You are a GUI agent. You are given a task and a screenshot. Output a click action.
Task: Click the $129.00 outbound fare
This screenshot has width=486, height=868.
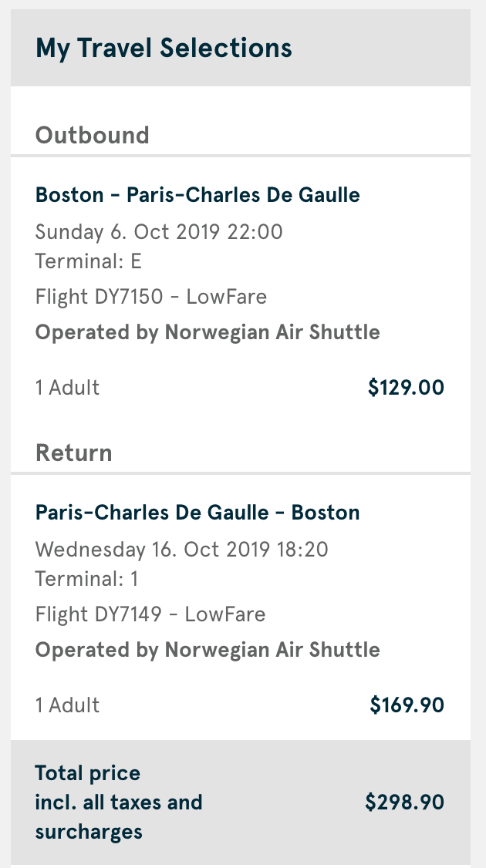[406, 387]
